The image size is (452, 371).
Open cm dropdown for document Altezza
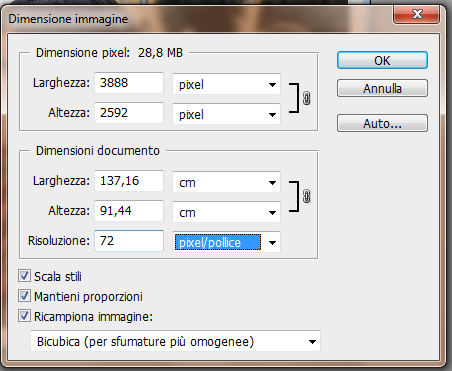[226, 212]
